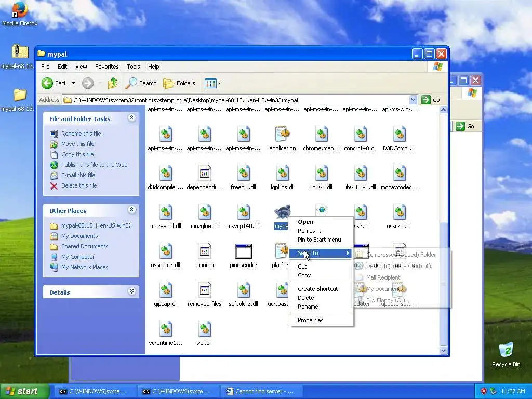Viewport: 532px width, 399px height.
Task: Toggle the Folders pane
Action: [179, 83]
